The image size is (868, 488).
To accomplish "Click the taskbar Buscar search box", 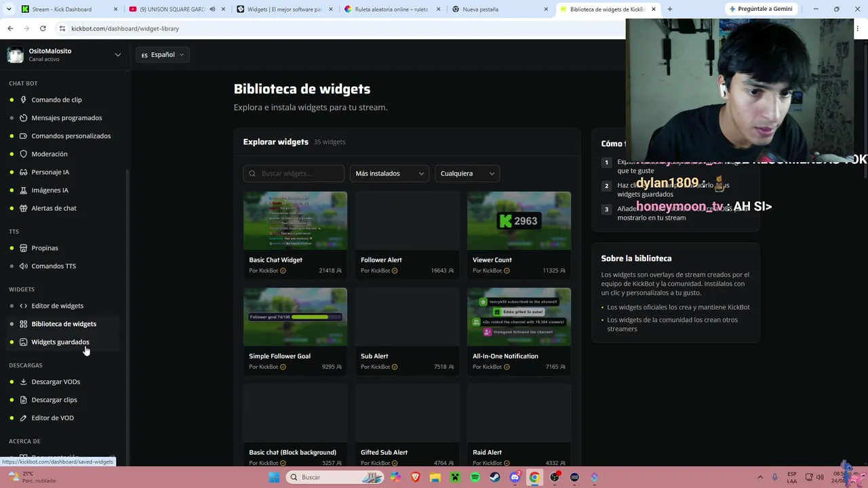I will 335,477.
